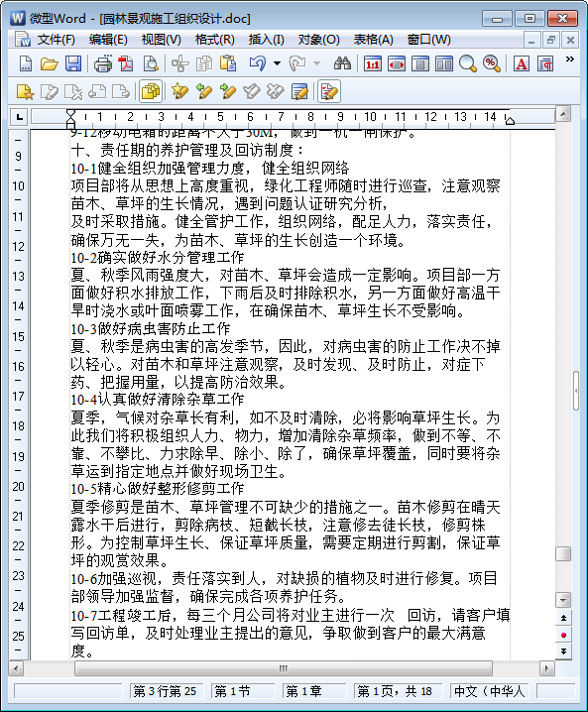Click the delete comment note icon
This screenshot has width=588, height=712.
coord(73,92)
